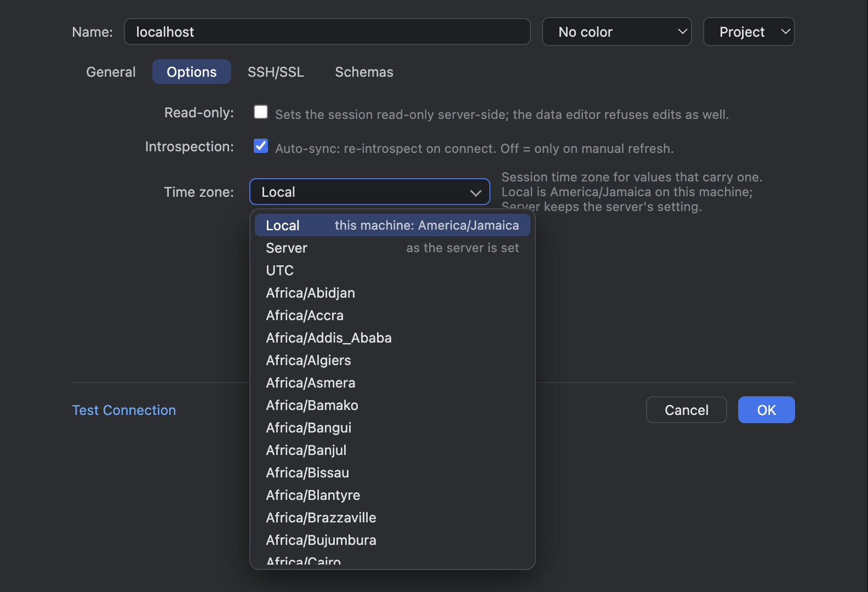This screenshot has height=592, width=868.
Task: Pick Africa/Blantyre from the list
Action: pyautogui.click(x=392, y=495)
